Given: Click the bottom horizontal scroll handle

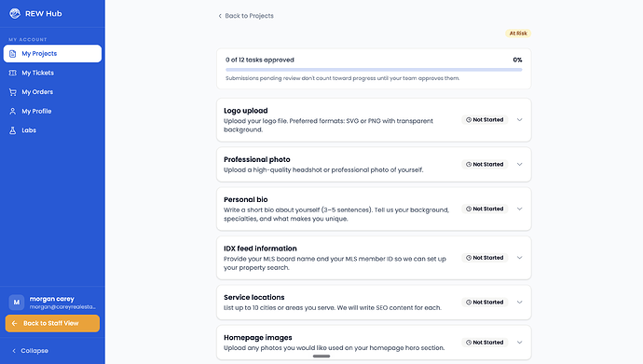Looking at the screenshot, I should pos(321,357).
